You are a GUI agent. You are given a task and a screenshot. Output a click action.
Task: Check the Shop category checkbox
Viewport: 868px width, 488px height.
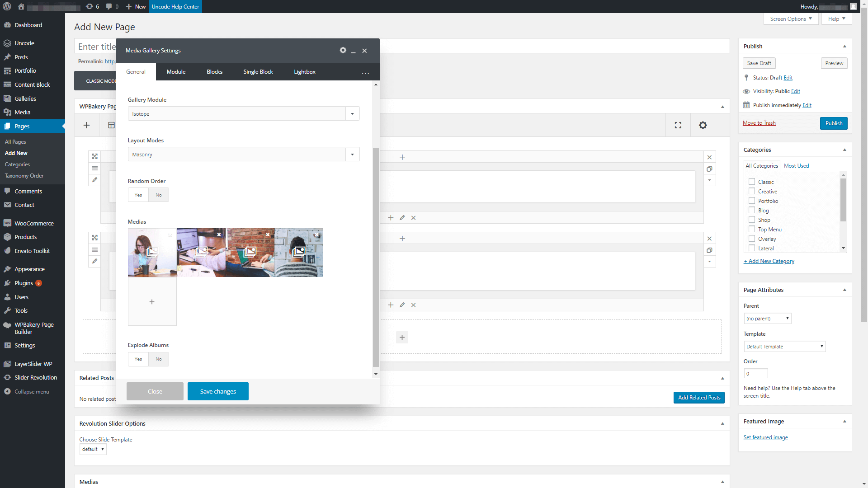click(752, 220)
